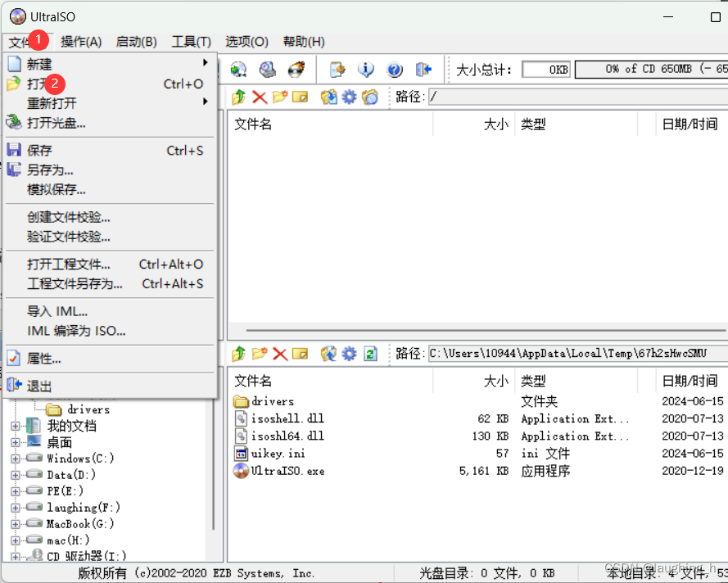Image resolution: width=728 pixels, height=583 pixels.
Task: Go up one folder in disc image pane
Action: point(238,97)
